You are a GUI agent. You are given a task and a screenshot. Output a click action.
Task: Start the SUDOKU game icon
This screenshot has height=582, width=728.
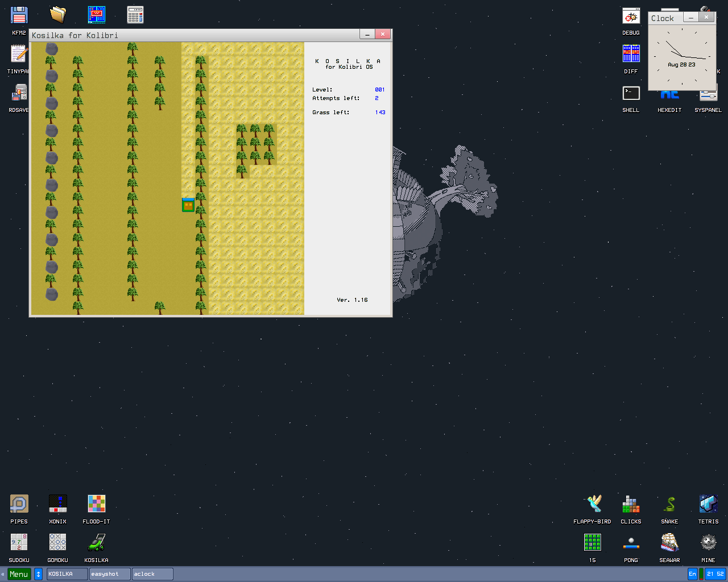tap(19, 543)
